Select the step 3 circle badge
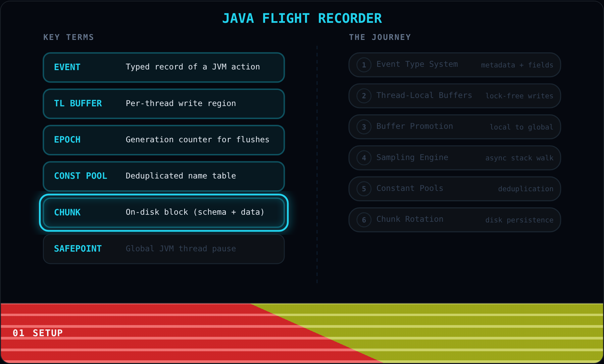This screenshot has width=604, height=364. coord(364,127)
